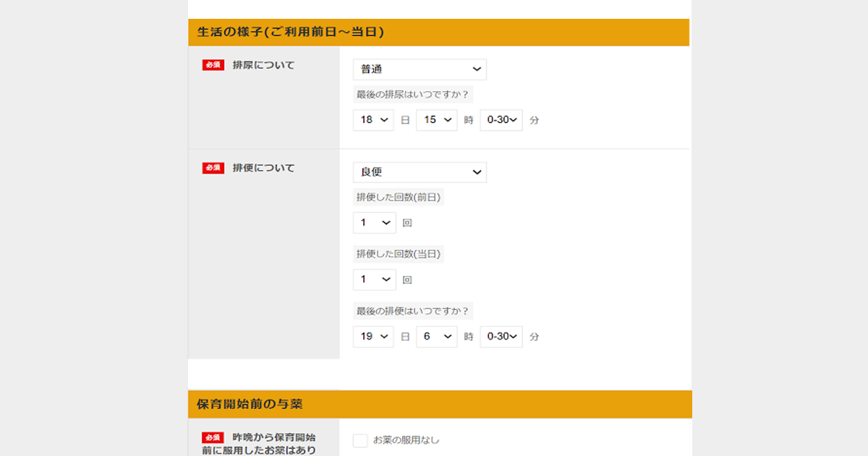Open the last defecation day dropdown showing 19

click(373, 337)
